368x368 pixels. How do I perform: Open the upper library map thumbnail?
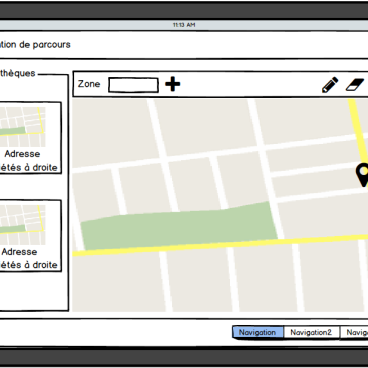click(x=22, y=127)
